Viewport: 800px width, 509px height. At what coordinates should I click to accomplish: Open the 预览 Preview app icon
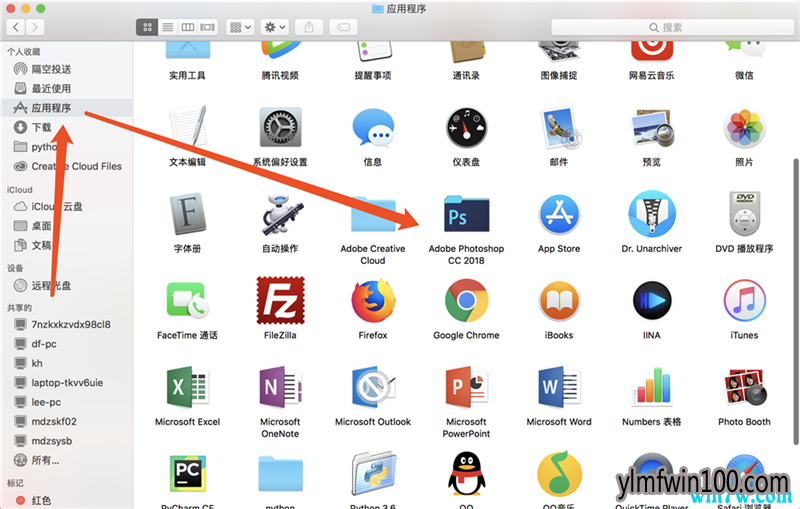coord(652,128)
